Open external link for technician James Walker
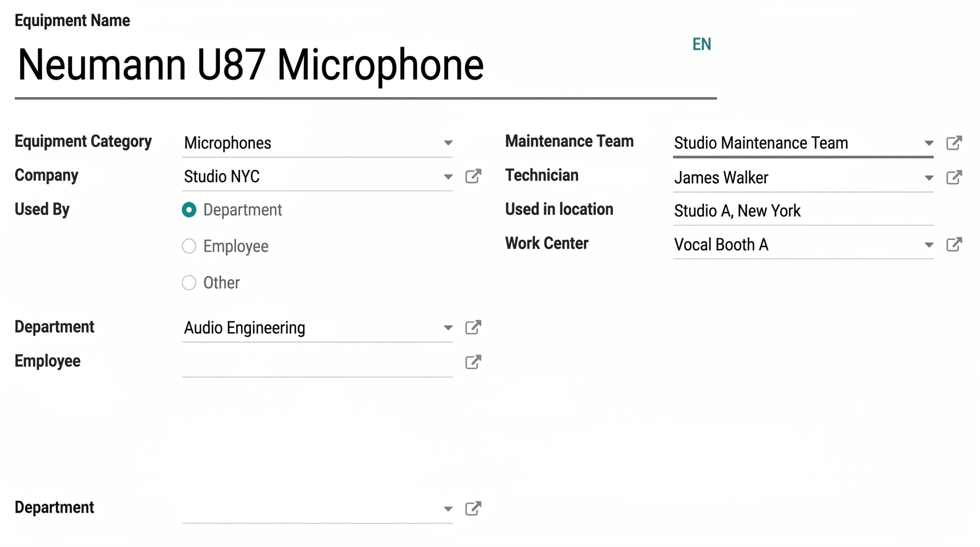The width and height of the screenshot is (980, 547). coord(954,177)
